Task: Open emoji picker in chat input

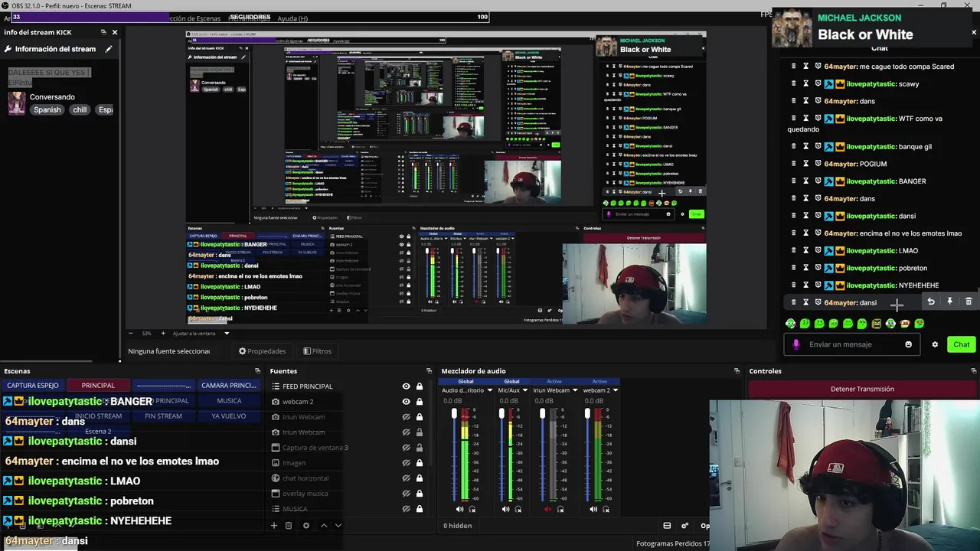Action: pyautogui.click(x=909, y=344)
